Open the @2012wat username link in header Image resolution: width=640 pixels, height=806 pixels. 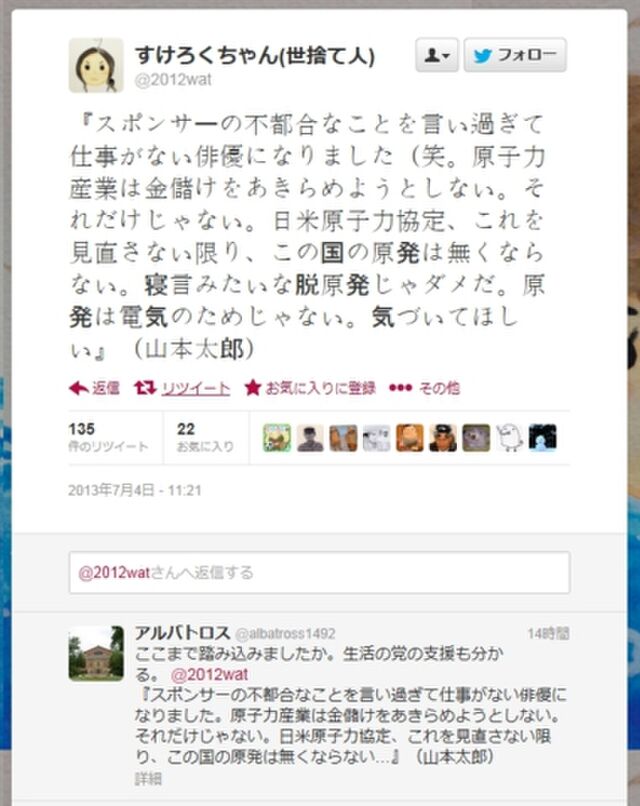tap(173, 80)
